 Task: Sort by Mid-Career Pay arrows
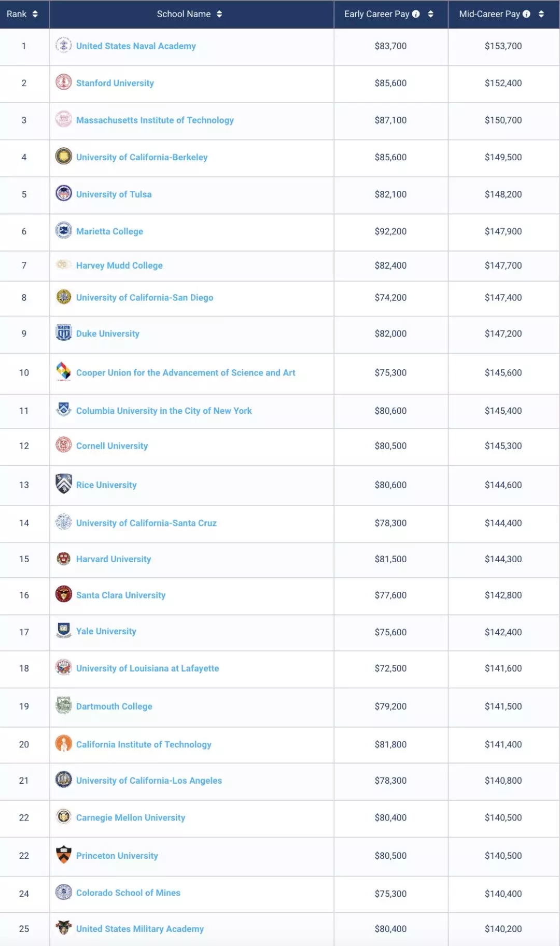pyautogui.click(x=541, y=14)
